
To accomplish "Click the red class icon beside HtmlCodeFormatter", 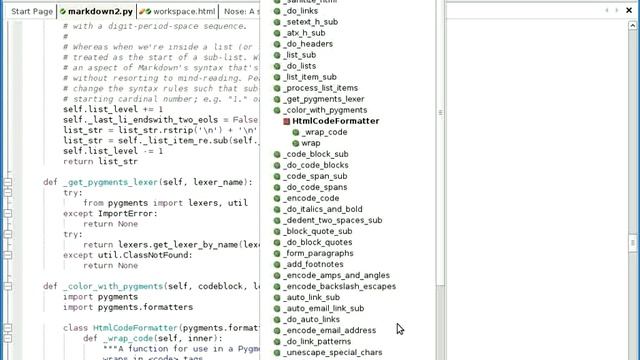I will [x=287, y=121].
